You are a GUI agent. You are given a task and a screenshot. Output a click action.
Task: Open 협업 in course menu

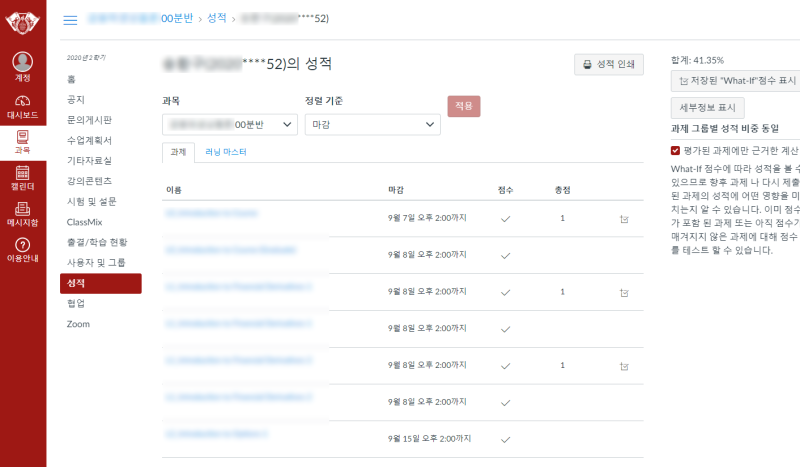click(76, 304)
